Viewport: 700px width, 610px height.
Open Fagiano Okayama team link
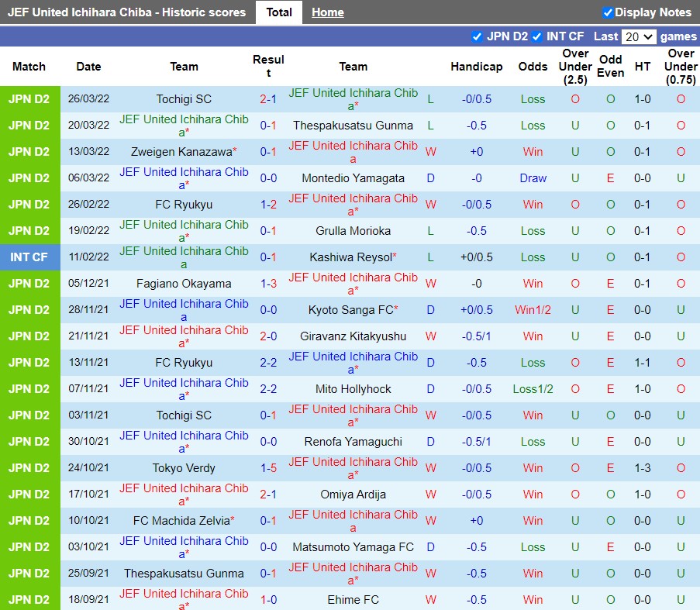[184, 284]
